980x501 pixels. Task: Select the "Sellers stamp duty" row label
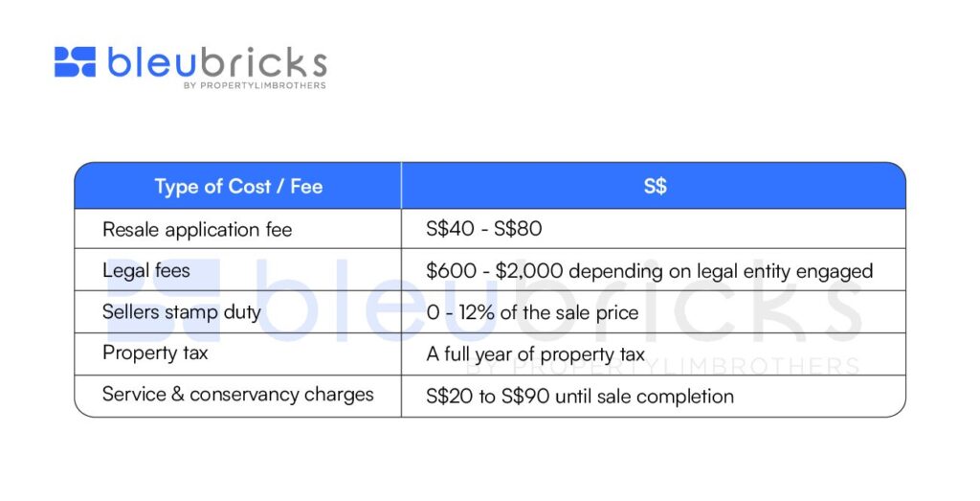pos(181,312)
